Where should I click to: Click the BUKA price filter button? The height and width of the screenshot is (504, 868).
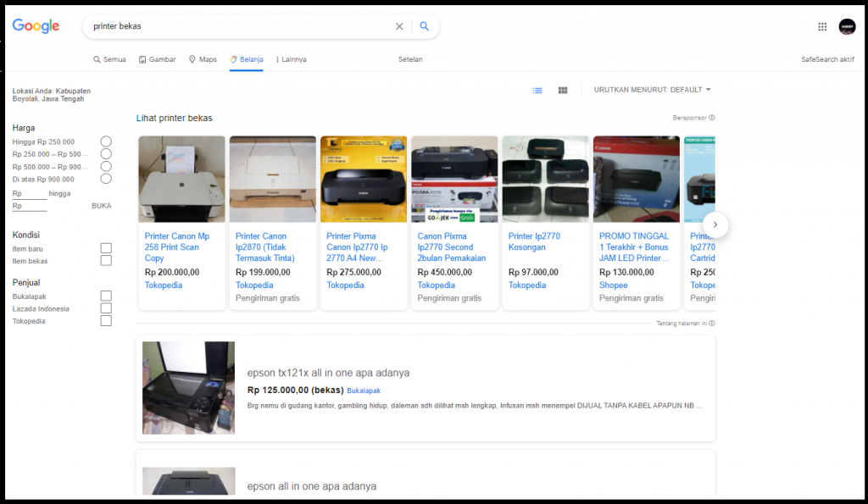[x=102, y=206]
